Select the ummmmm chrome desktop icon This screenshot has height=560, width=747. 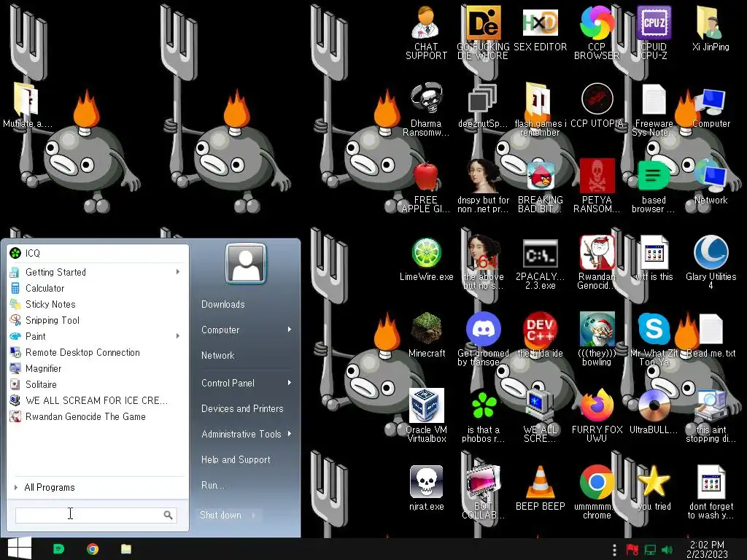tap(597, 492)
